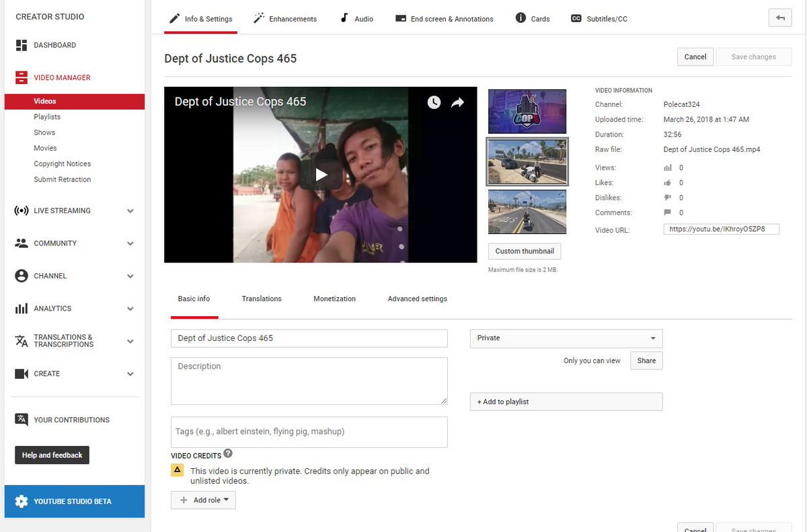This screenshot has height=532, width=807.
Task: Select the Basic info sub-tab
Action: (x=194, y=299)
